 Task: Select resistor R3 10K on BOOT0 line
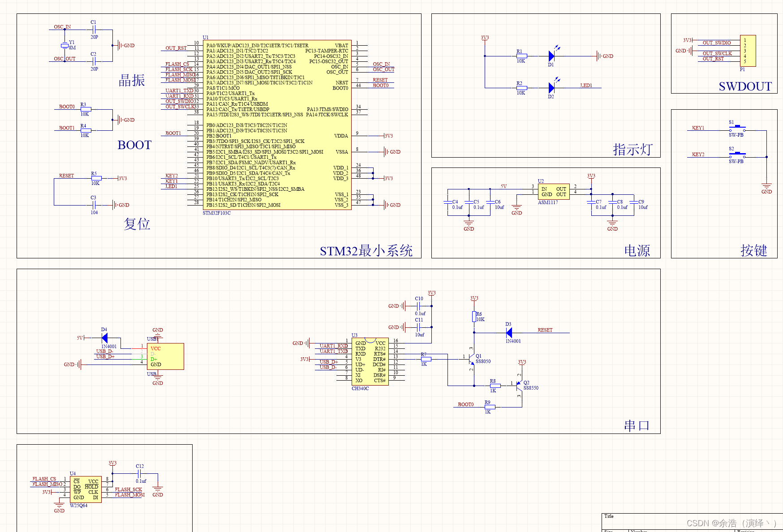pos(86,109)
